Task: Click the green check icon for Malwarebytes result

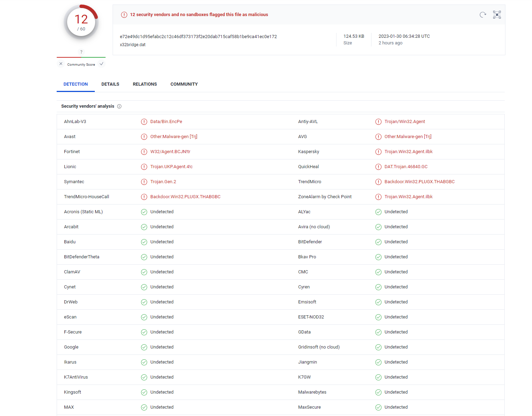Action: [x=378, y=392]
